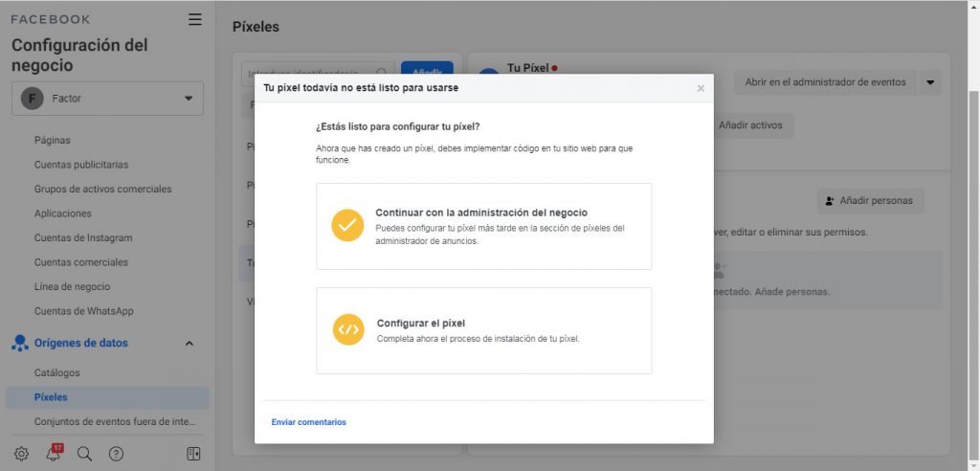Open Grupos de activos comerciales
Image resolution: width=980 pixels, height=471 pixels.
(x=103, y=189)
